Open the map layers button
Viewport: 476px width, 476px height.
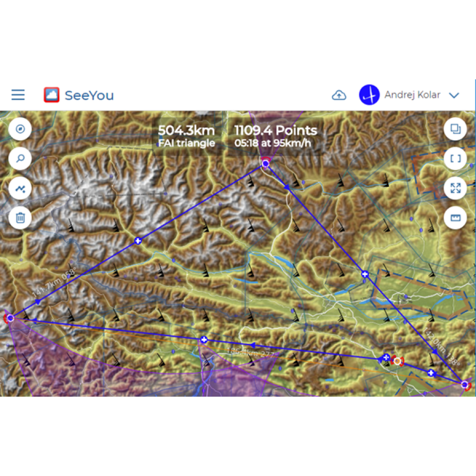tap(455, 129)
